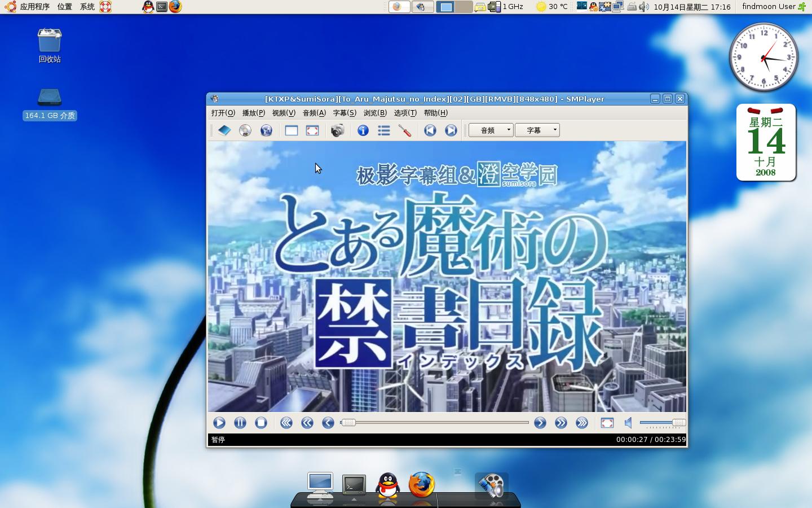The height and width of the screenshot is (508, 812).
Task: Launch terminal from top panel
Action: 162,7
